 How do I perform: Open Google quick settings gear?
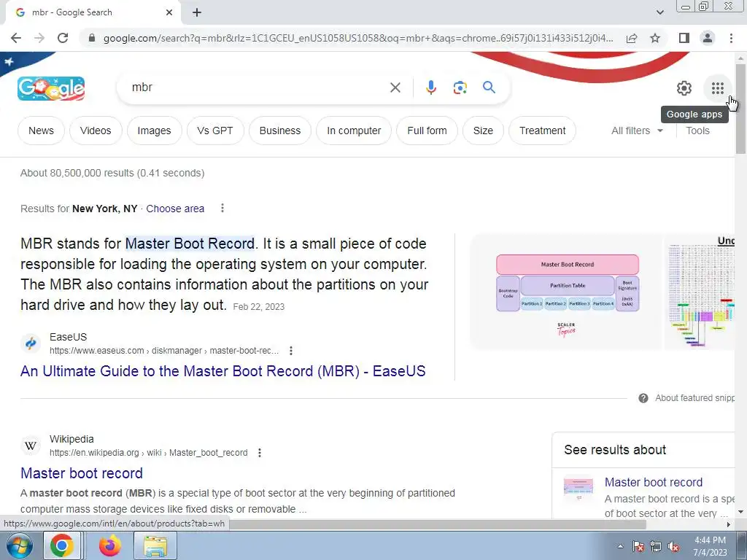point(684,88)
